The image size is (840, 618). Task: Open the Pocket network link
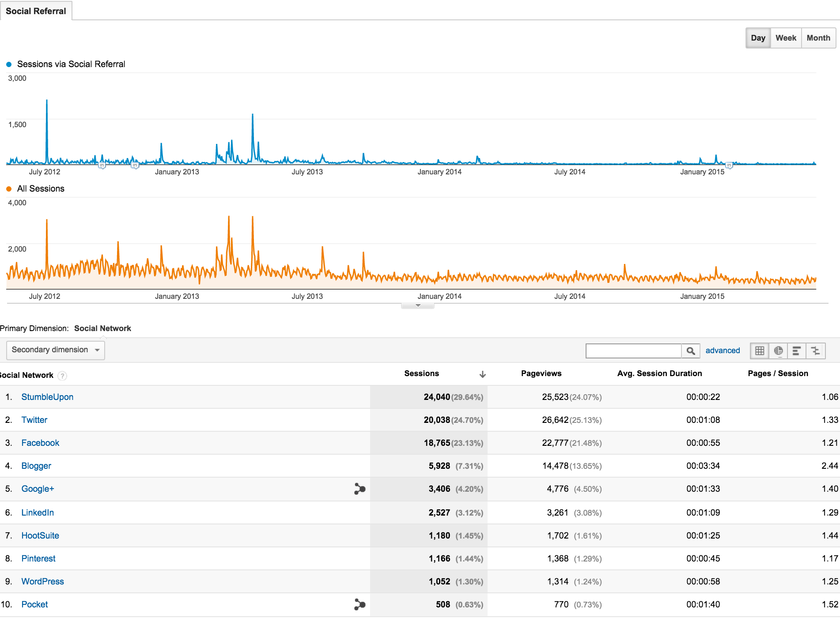click(x=34, y=604)
